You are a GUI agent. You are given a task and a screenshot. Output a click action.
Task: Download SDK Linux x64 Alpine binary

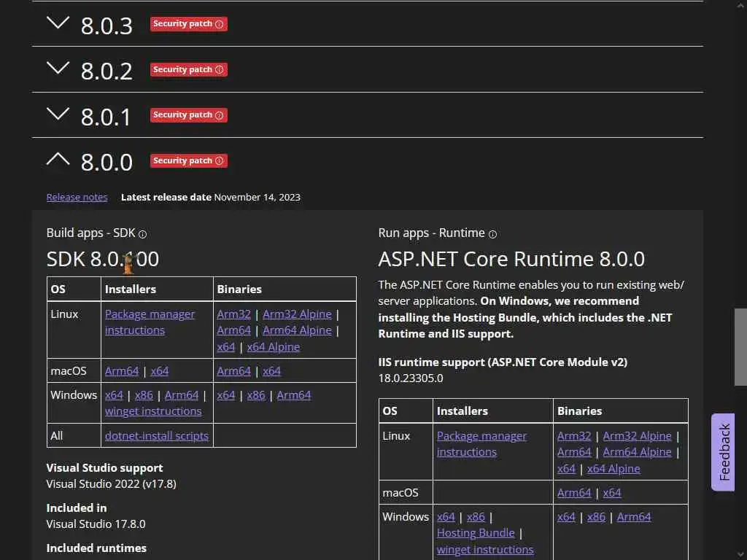pos(274,347)
